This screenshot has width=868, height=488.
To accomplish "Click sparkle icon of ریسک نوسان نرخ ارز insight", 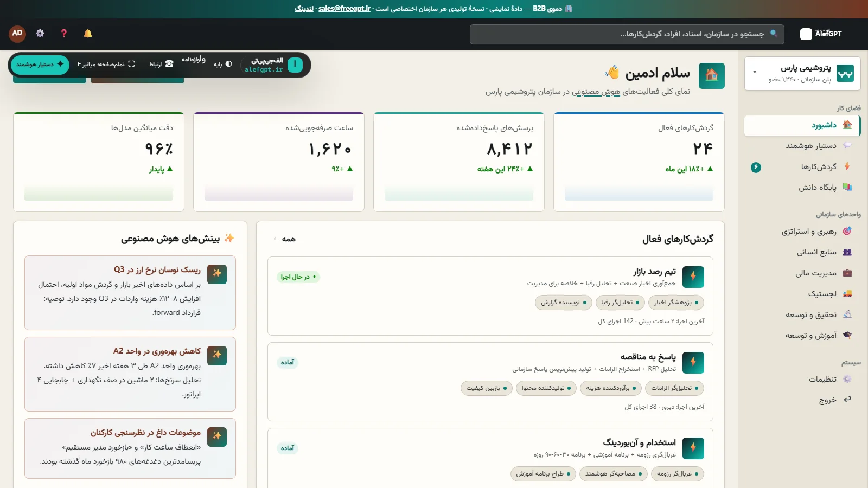I will click(x=217, y=274).
